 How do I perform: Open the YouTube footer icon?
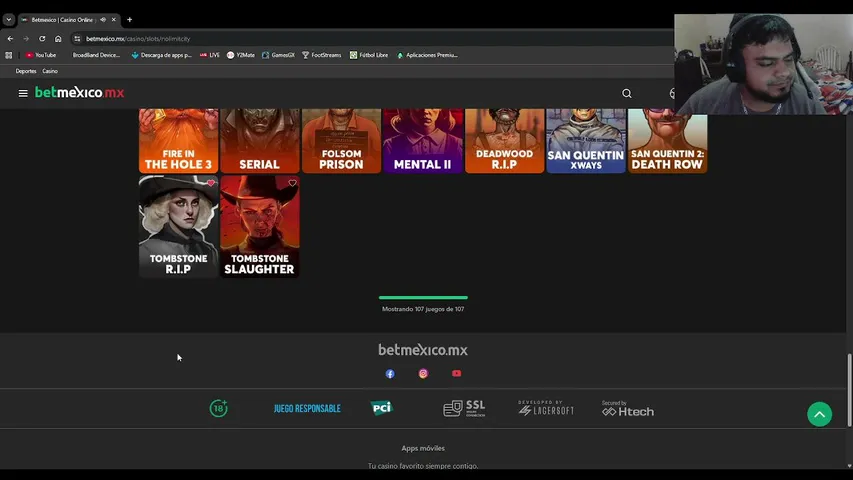pos(456,374)
